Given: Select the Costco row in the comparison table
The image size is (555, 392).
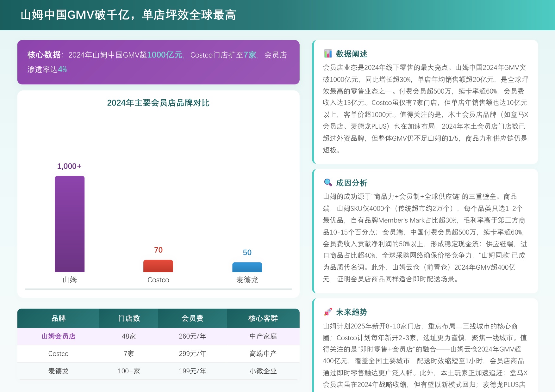Looking at the screenshot, I should tap(158, 353).
